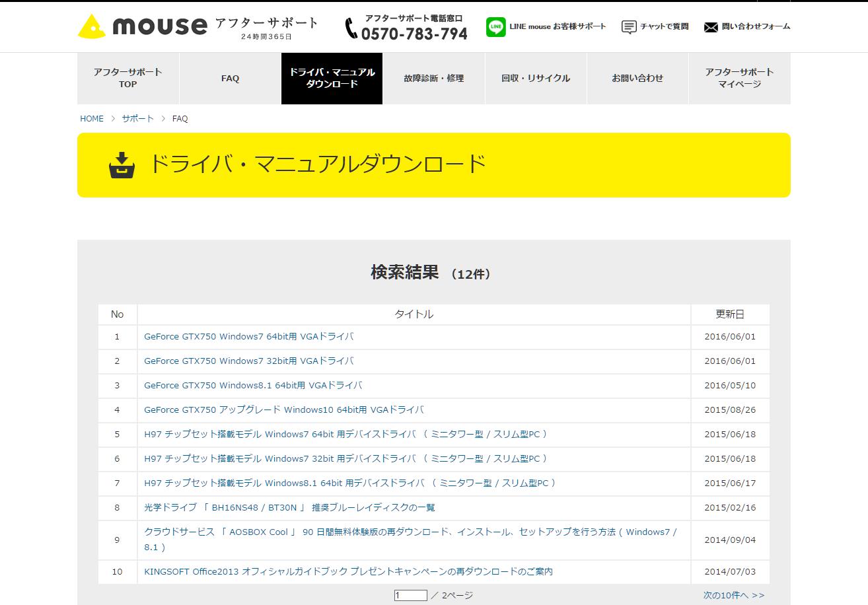Open AOSBOX Cool 再ダウンロード link
The height and width of the screenshot is (605, 868).
click(x=410, y=540)
